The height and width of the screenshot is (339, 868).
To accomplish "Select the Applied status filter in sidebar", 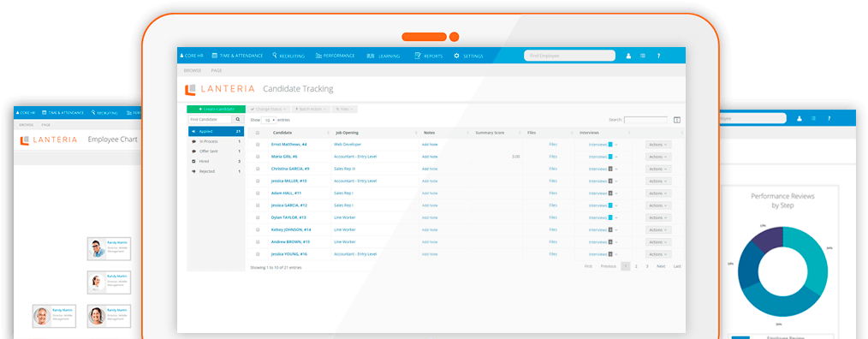I will point(216,132).
